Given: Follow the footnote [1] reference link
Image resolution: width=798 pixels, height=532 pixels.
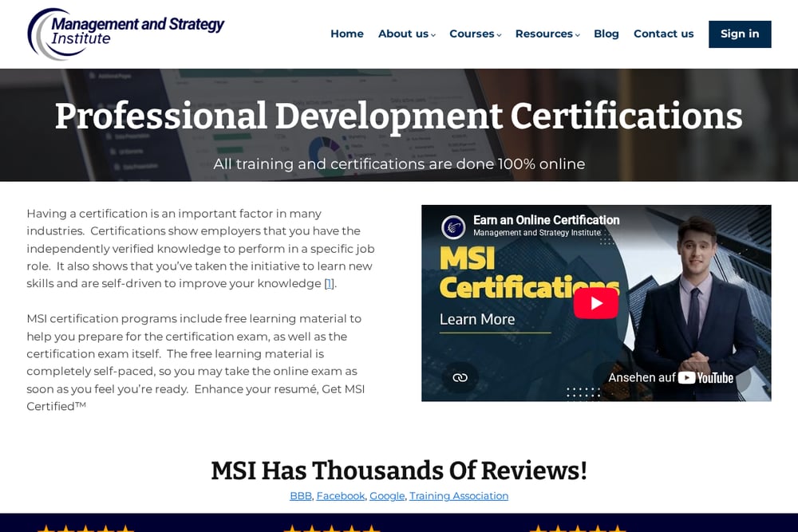Looking at the screenshot, I should pos(330,283).
